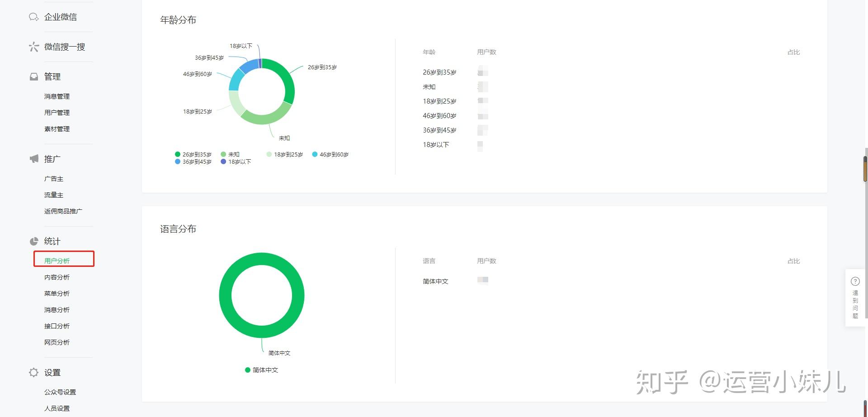Click the 设置 gear icon
This screenshot has width=868, height=417.
pyautogui.click(x=34, y=372)
